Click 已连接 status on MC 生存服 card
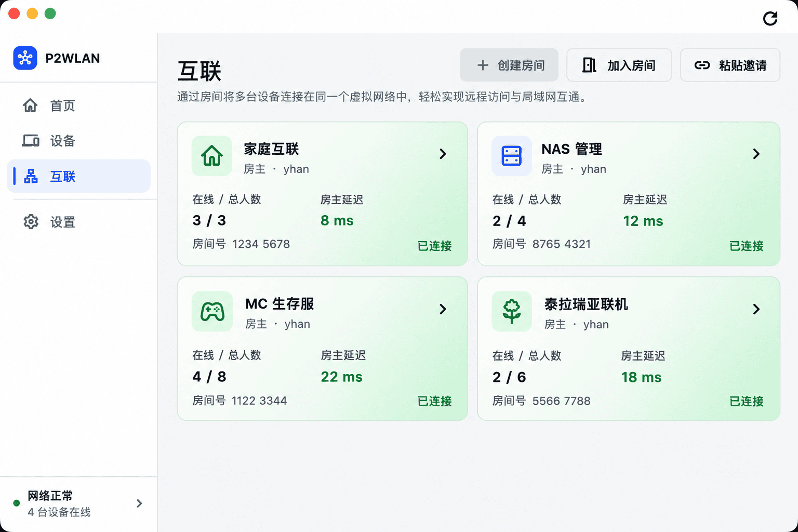The image size is (798, 532). click(435, 401)
